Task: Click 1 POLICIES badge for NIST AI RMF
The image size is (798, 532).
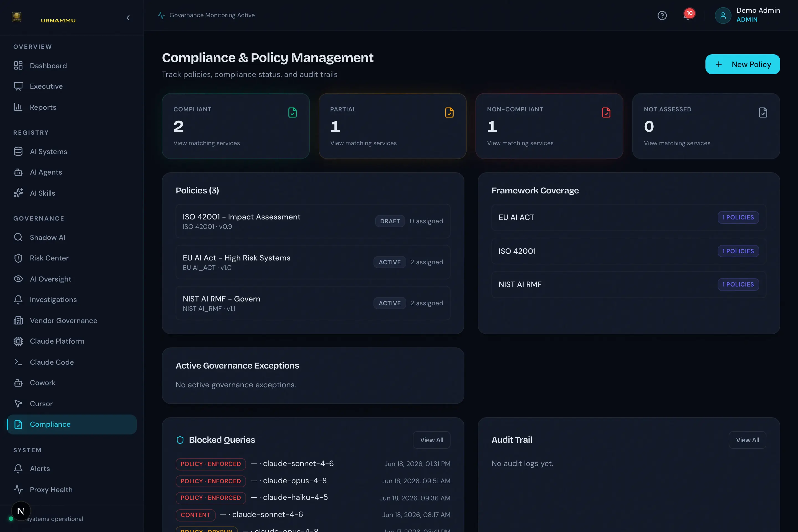Action: (738, 285)
